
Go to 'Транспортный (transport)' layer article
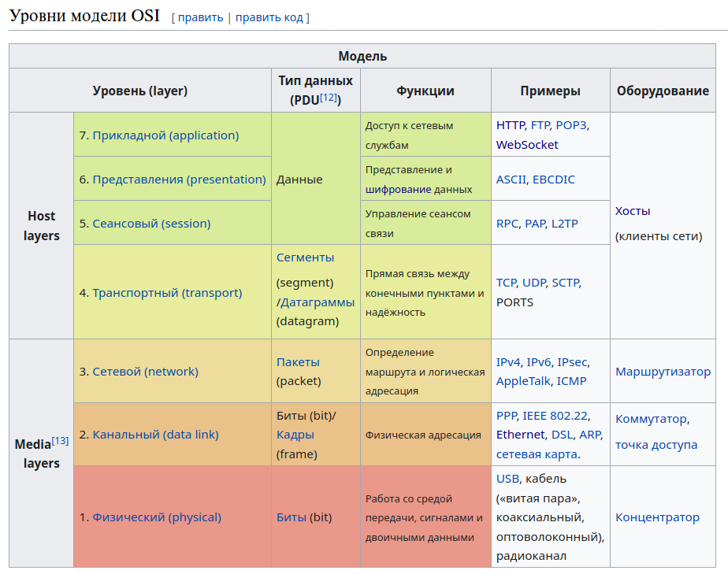point(167,293)
